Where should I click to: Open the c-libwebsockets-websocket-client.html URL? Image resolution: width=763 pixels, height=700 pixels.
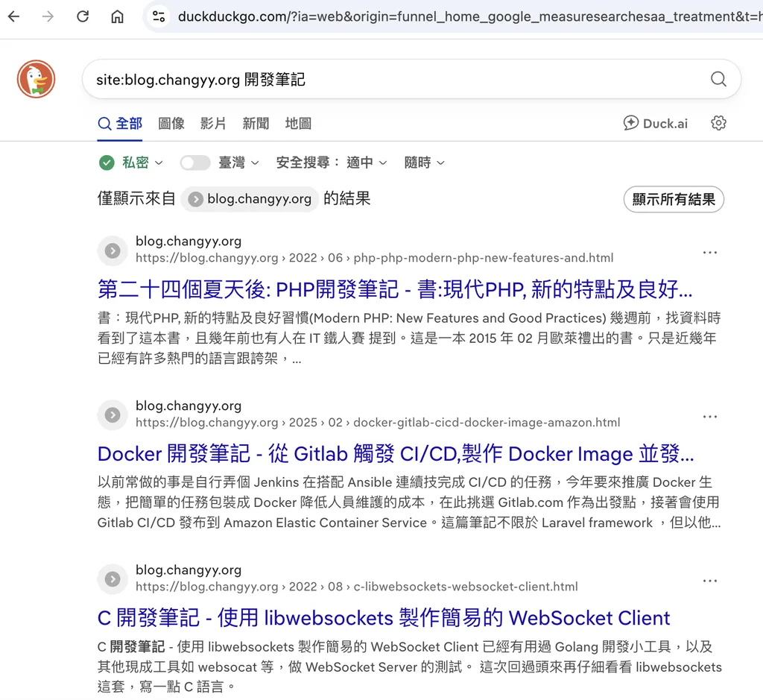point(357,586)
